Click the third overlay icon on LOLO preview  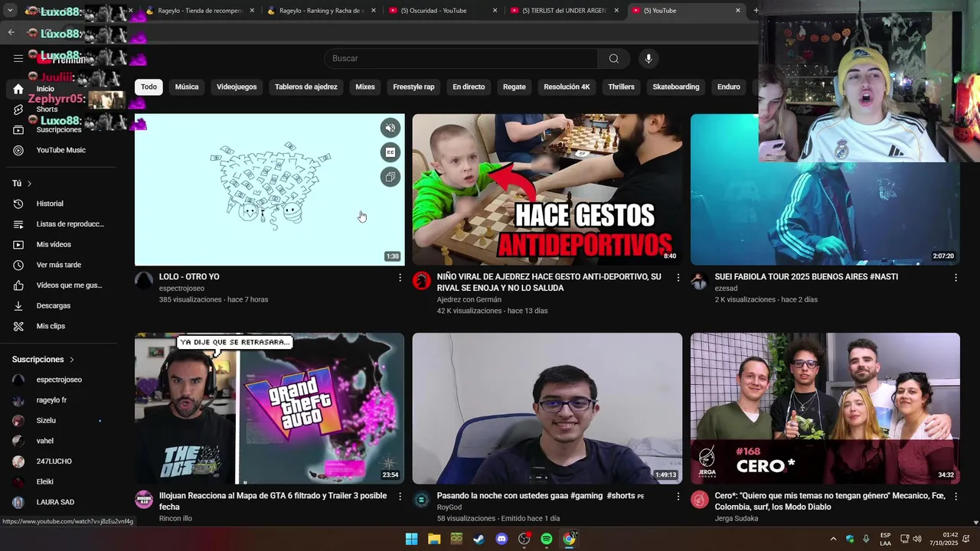tap(390, 177)
